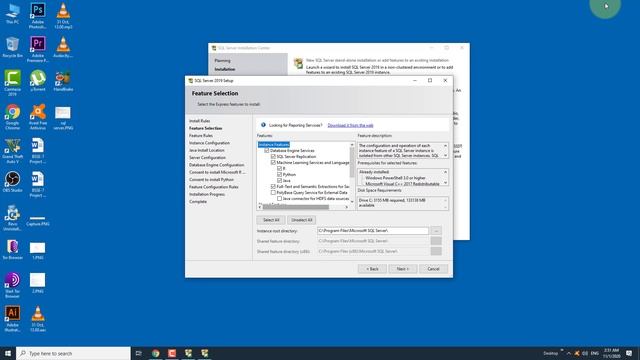Open This PC desktop icon

coord(12,13)
